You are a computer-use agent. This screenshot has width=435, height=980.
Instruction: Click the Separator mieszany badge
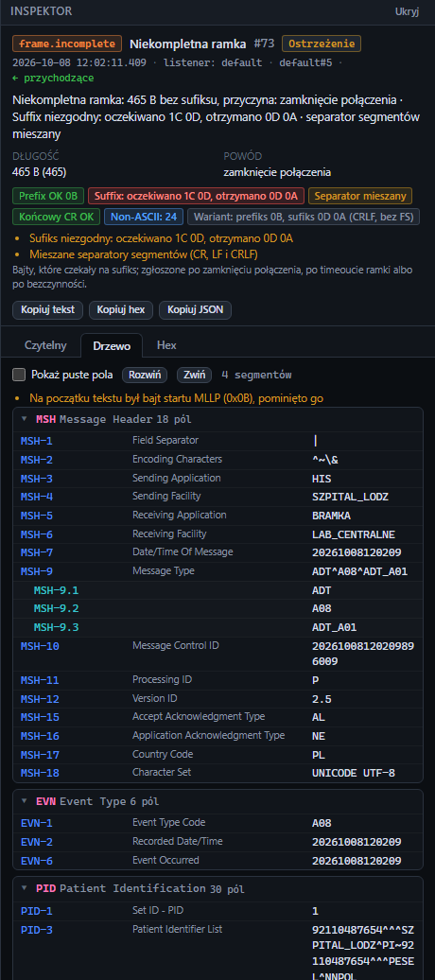tap(360, 196)
